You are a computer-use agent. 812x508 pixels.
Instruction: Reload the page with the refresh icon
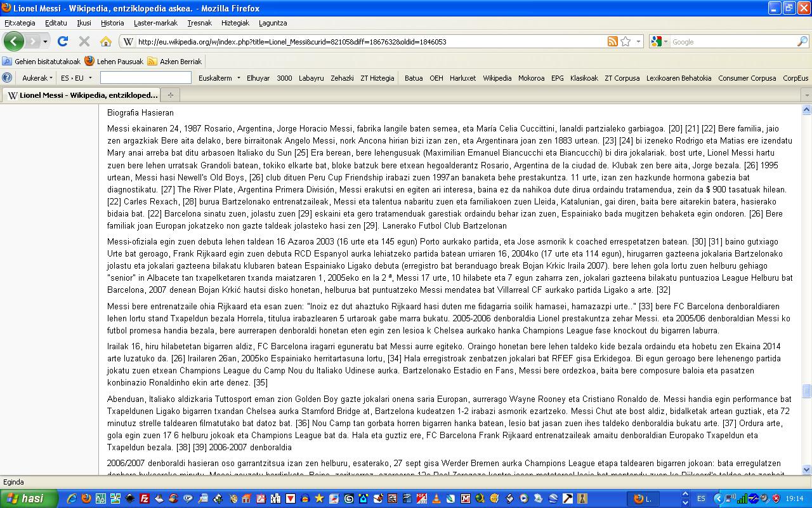click(62, 41)
